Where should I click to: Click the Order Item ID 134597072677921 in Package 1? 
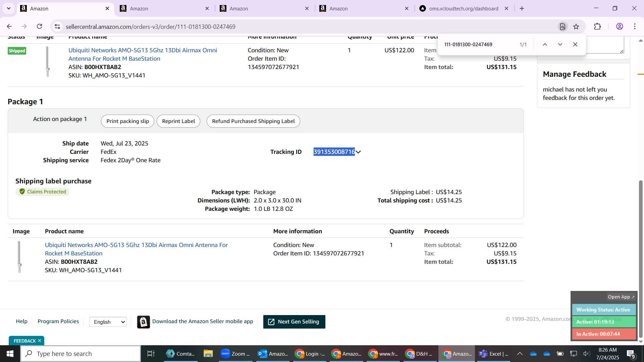coord(338,253)
